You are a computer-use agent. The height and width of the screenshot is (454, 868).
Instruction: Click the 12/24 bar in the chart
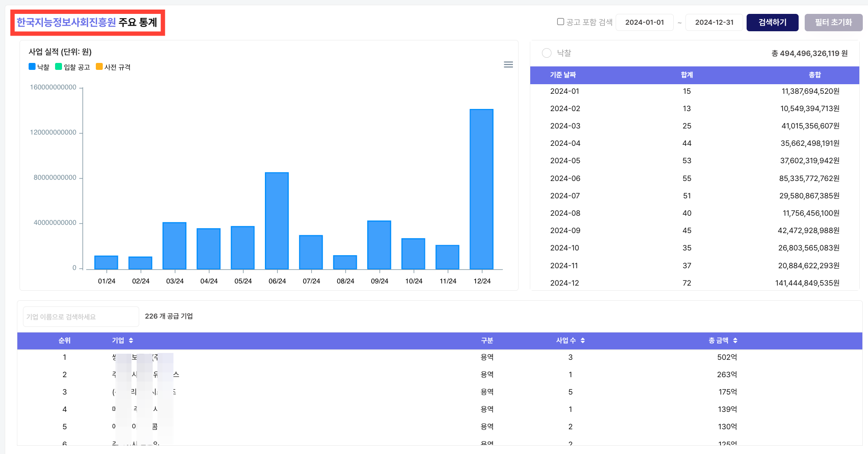pos(482,189)
